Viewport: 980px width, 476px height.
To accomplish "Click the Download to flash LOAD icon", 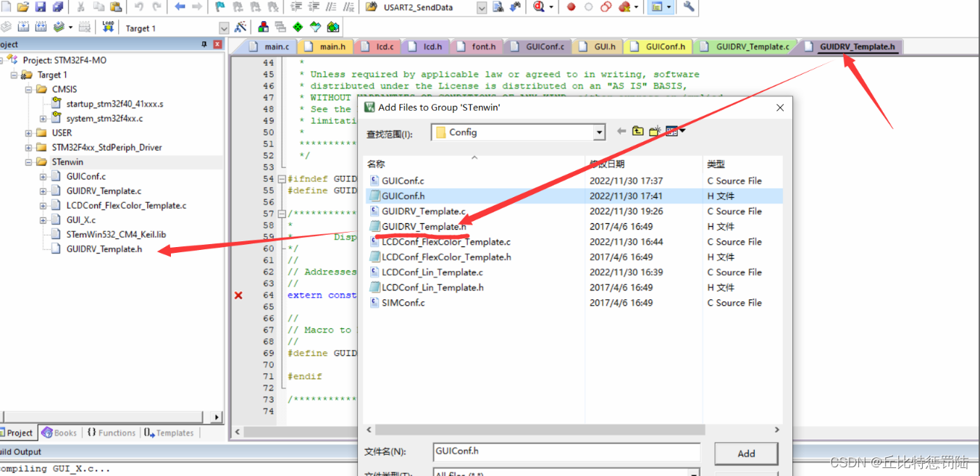I will click(x=108, y=27).
